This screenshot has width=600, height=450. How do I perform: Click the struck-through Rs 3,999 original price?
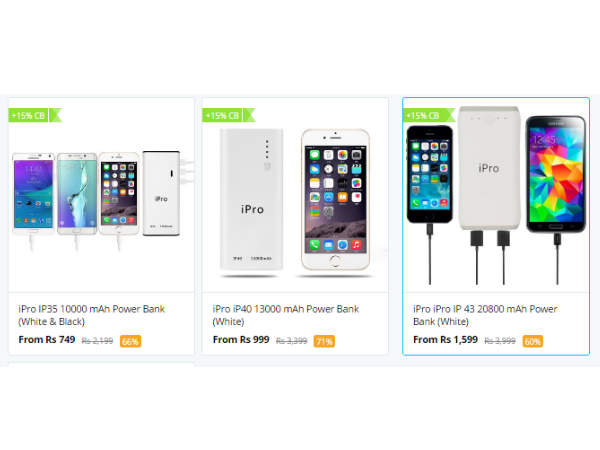[x=500, y=341]
